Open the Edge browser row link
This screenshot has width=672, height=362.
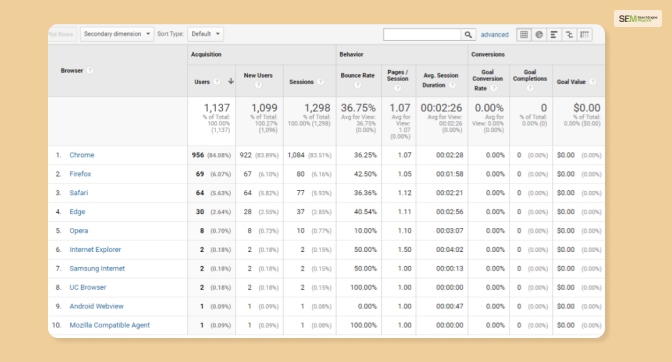[x=78, y=212]
